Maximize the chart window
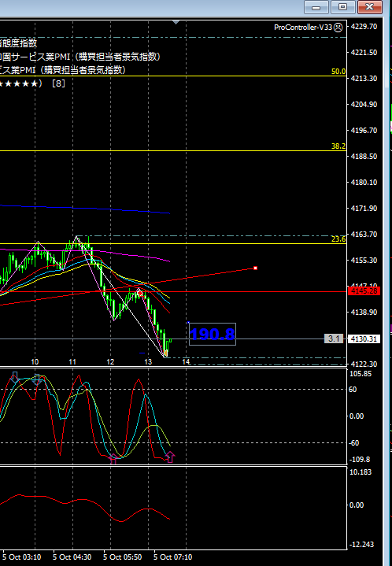 (342, 7)
